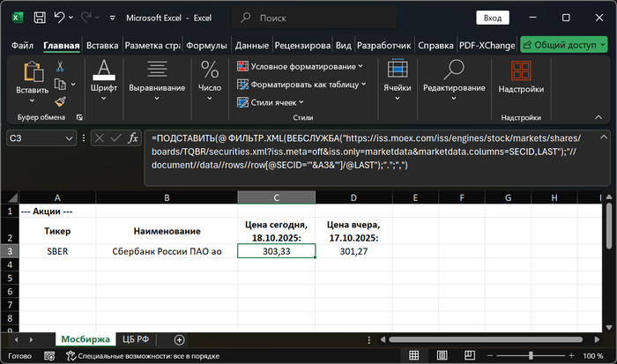617x364 pixels.
Task: Open the Вид ribbon tab
Action: [x=344, y=46]
